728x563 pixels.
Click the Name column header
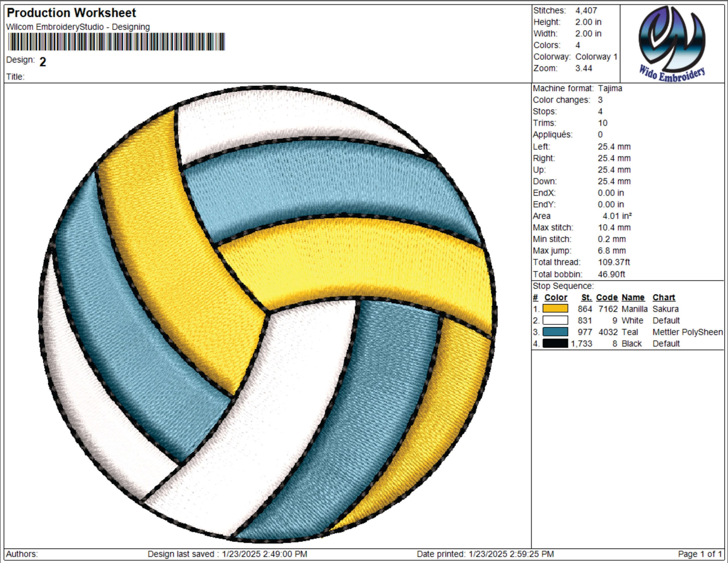pyautogui.click(x=633, y=298)
